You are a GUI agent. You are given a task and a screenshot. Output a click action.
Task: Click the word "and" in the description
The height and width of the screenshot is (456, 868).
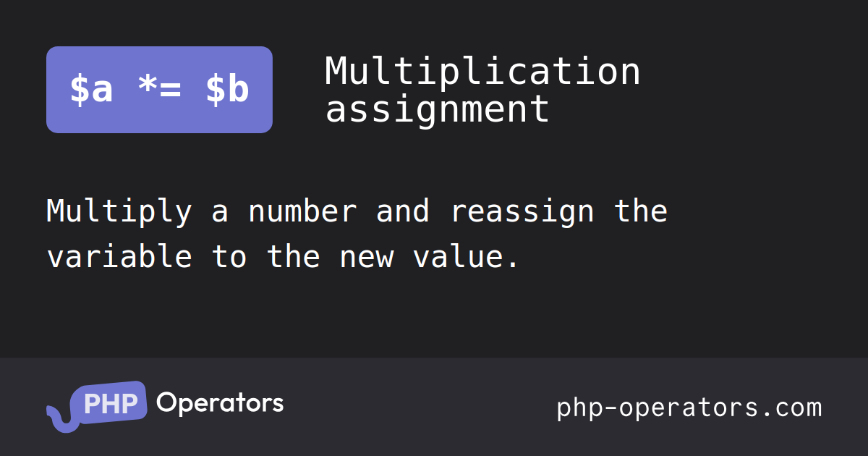click(403, 211)
